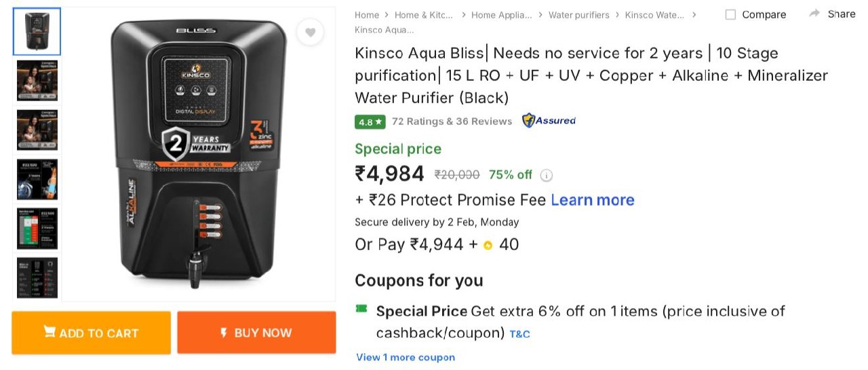Click the gold coin icon beside 40
The image size is (868, 370).
tap(488, 245)
